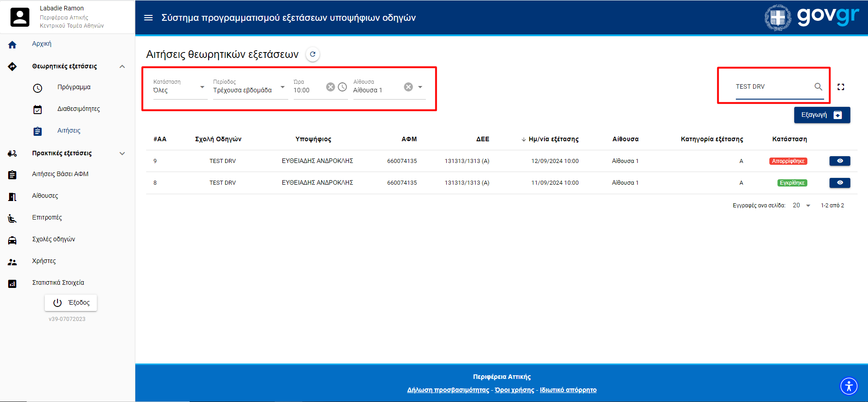The image size is (868, 402).
Task: Change records per page dropdown
Action: tap(801, 206)
